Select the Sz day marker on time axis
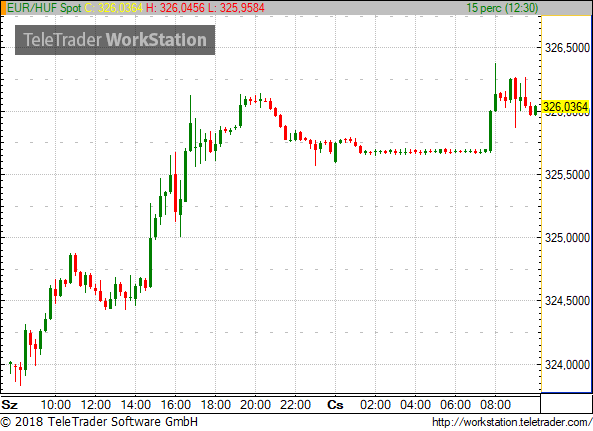 coord(10,405)
